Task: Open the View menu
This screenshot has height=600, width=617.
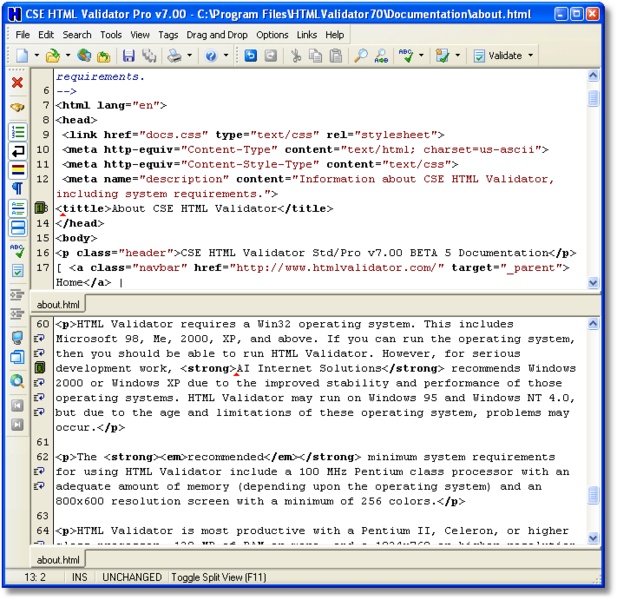Action: click(x=140, y=35)
